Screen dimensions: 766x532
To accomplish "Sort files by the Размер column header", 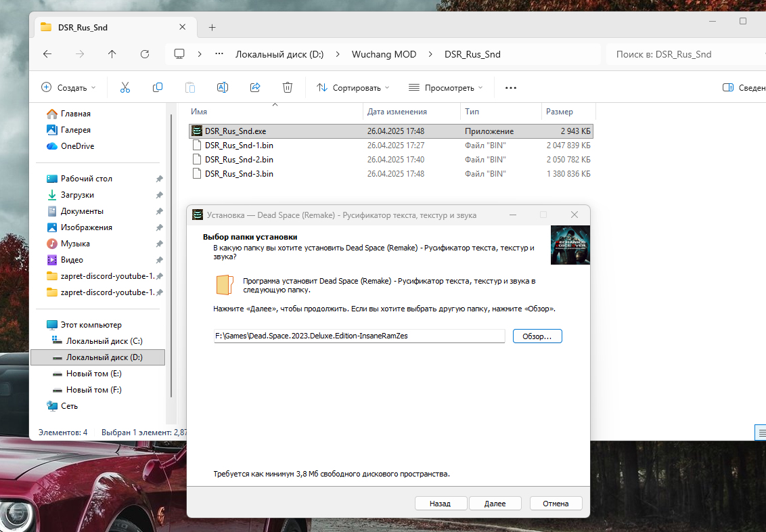I will (x=560, y=112).
